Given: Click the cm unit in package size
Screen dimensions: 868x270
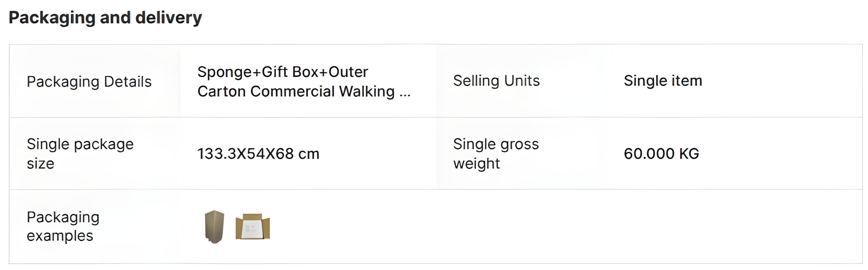Looking at the screenshot, I should coord(309,154).
